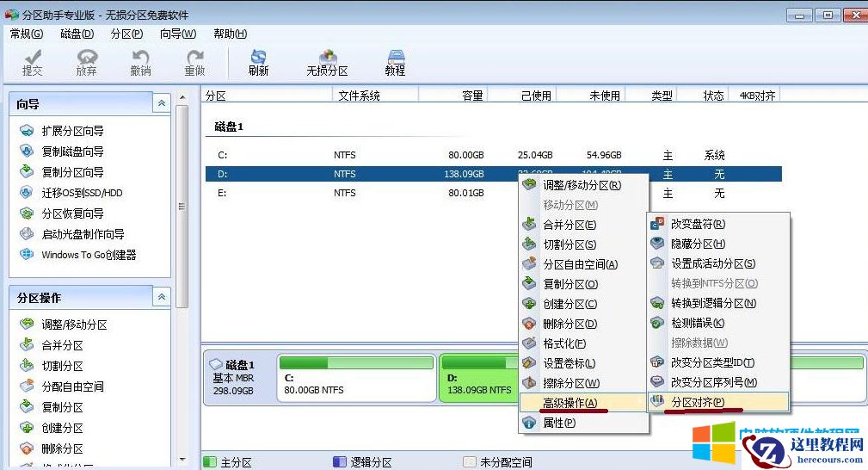Click the 重做 (Redo) toolbar icon
Image resolution: width=868 pixels, height=470 pixels.
click(x=195, y=63)
